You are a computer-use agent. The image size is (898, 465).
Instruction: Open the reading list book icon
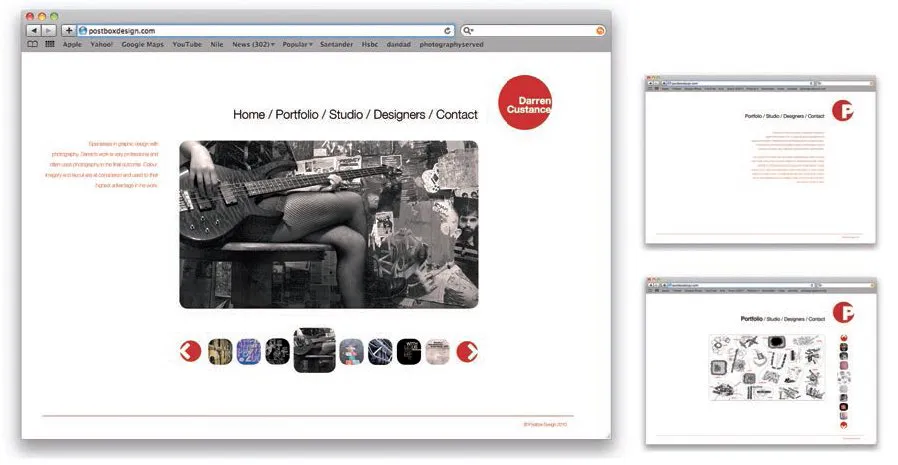coord(33,44)
